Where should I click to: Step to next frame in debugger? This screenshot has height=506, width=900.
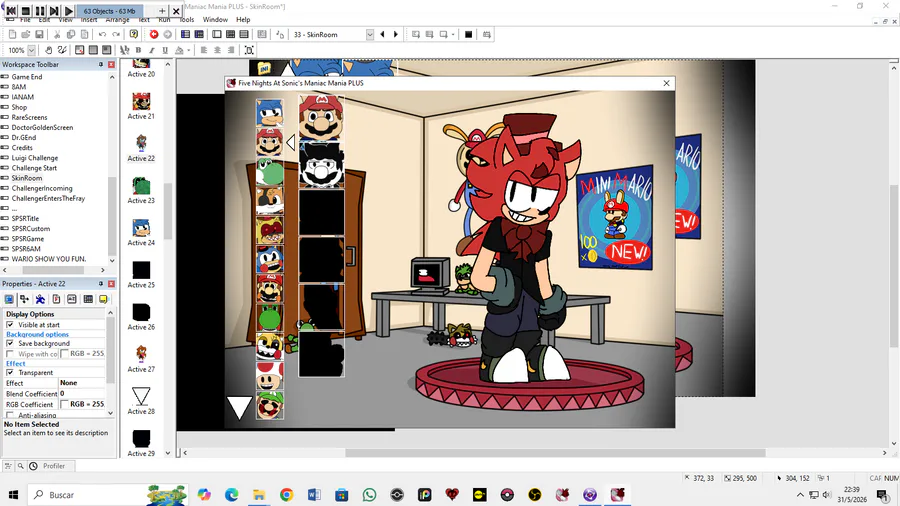(x=54, y=11)
